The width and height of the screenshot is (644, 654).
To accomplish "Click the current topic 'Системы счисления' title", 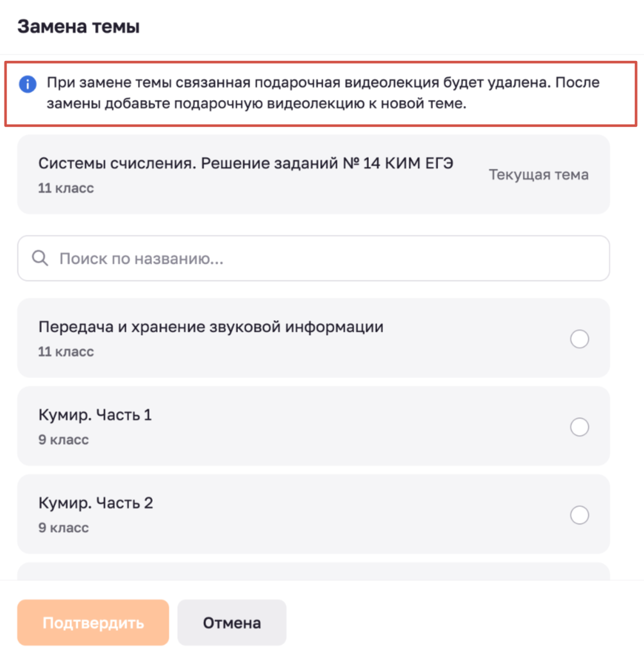I will pos(246,163).
